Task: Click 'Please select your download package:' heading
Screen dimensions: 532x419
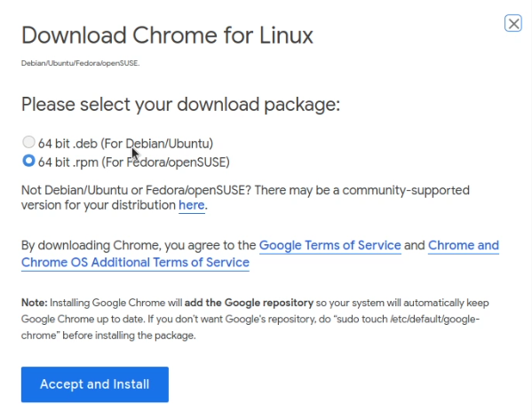Action: click(x=180, y=105)
